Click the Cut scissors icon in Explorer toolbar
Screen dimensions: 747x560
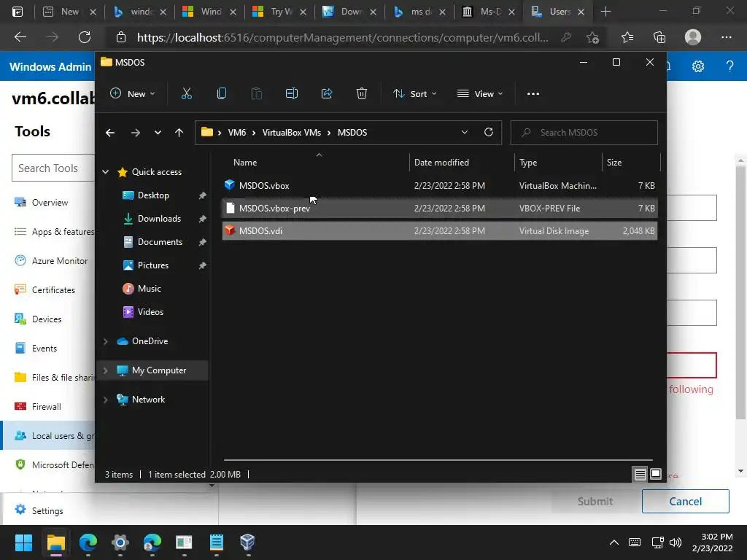tap(186, 94)
